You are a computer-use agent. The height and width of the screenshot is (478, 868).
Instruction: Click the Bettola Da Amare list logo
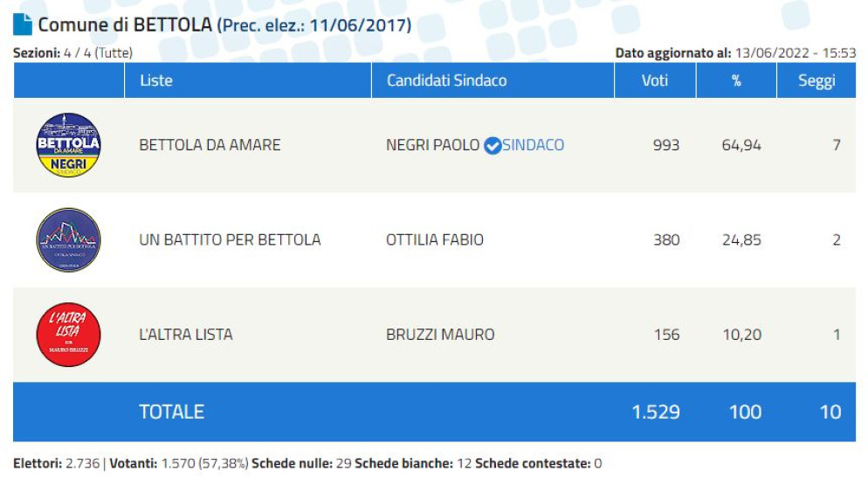(68, 145)
